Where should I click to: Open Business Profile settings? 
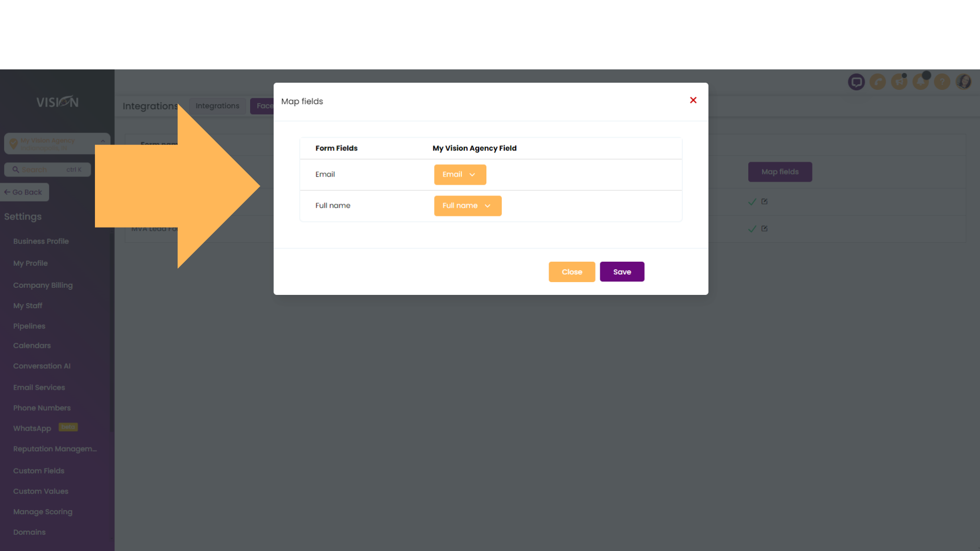tap(41, 241)
